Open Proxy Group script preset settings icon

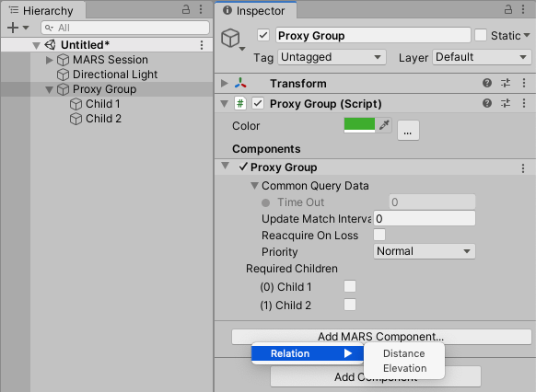click(x=506, y=103)
